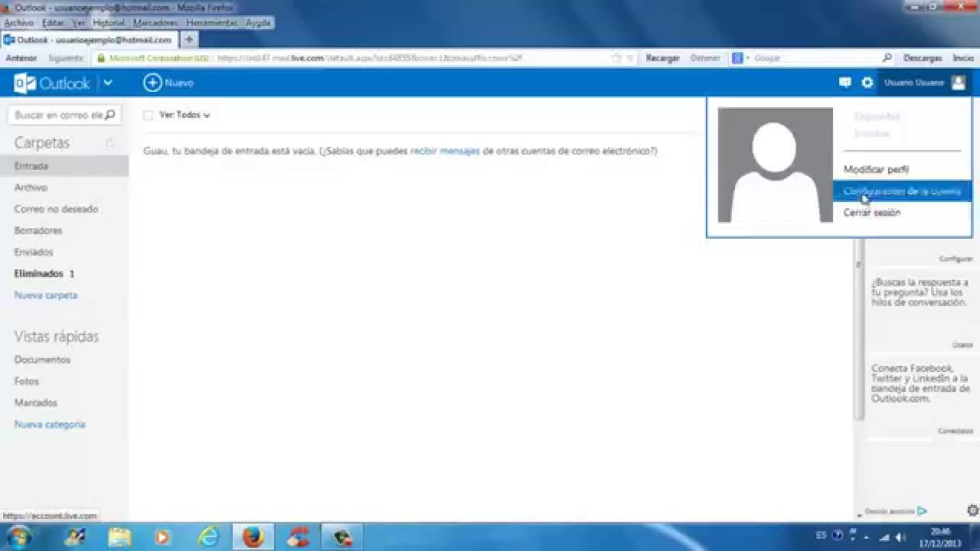980x551 pixels.
Task: Click the Descargas downloads button
Action: (922, 58)
